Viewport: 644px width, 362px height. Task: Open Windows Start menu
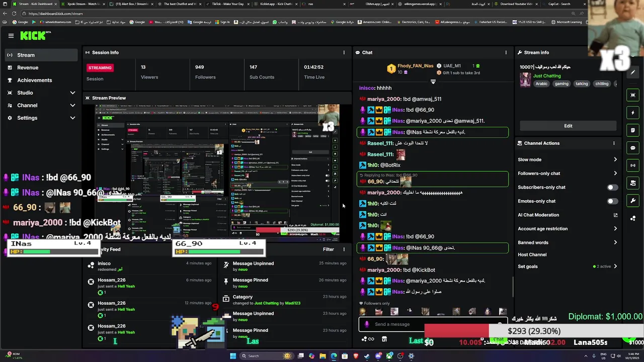click(x=233, y=356)
